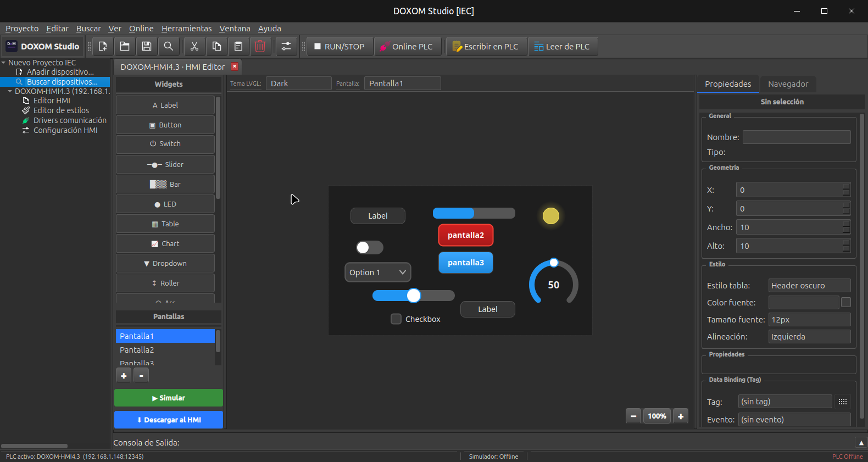Switch to the Navegador tab

(x=788, y=84)
